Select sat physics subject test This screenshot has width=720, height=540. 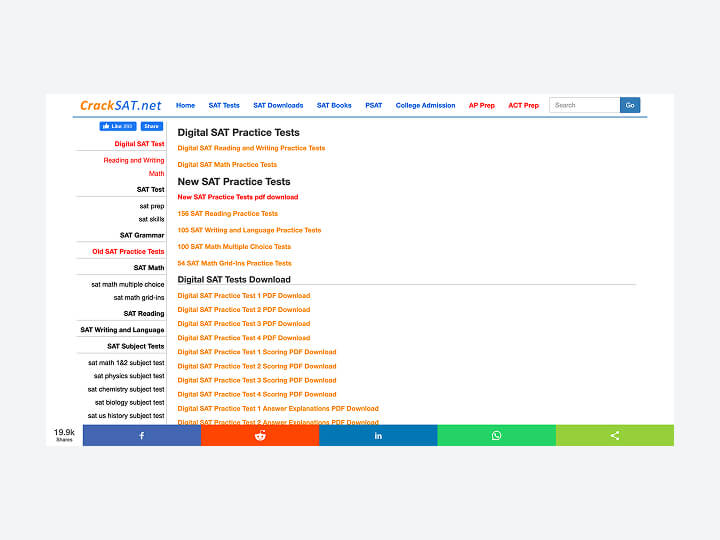(129, 376)
